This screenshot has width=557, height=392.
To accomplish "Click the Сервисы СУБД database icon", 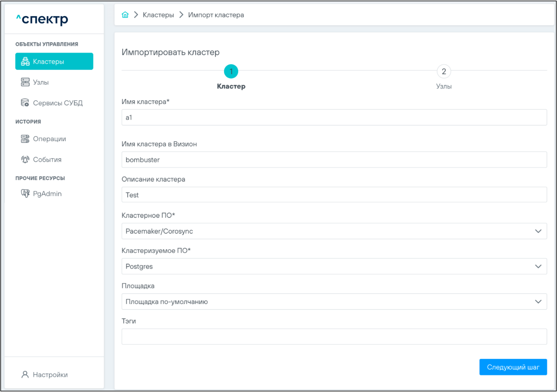I will [25, 103].
